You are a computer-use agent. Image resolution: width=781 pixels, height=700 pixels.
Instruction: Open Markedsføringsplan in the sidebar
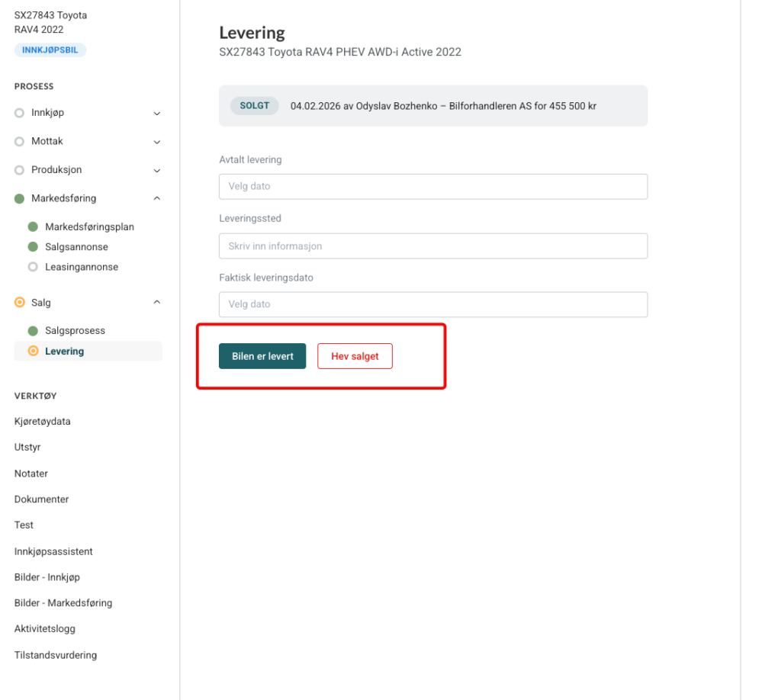tap(89, 227)
